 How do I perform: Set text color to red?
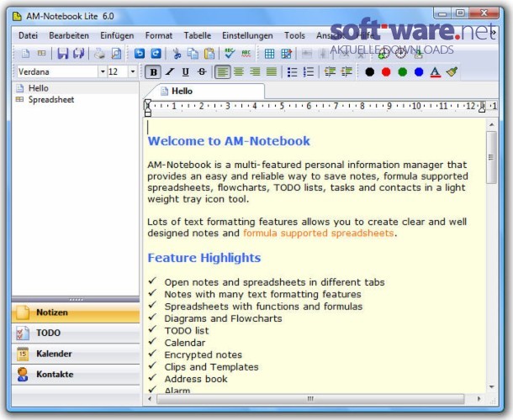[386, 72]
